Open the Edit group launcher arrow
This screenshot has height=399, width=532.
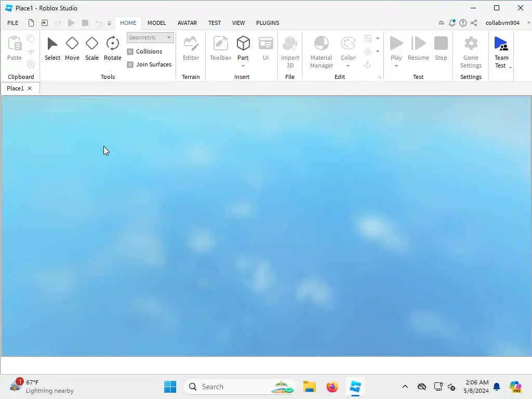tap(379, 77)
